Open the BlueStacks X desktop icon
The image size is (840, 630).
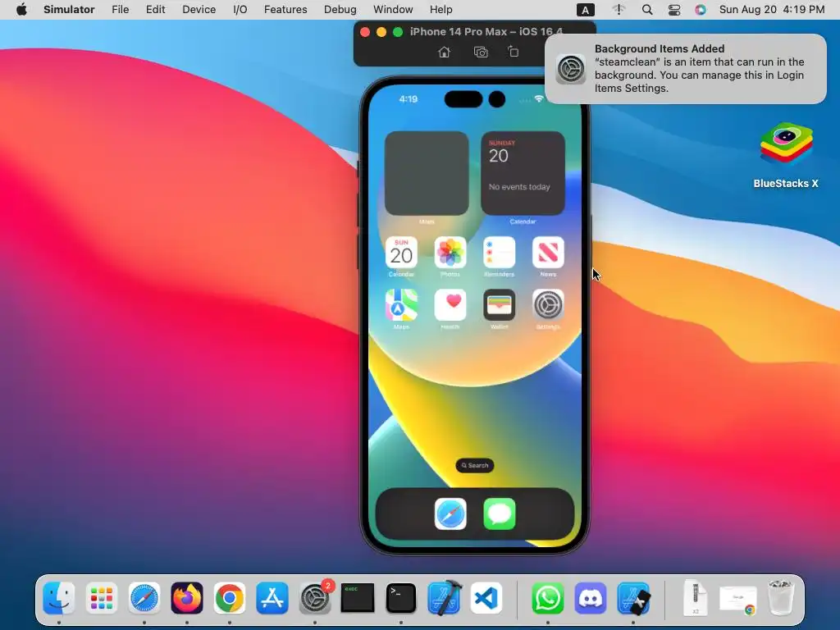point(786,155)
